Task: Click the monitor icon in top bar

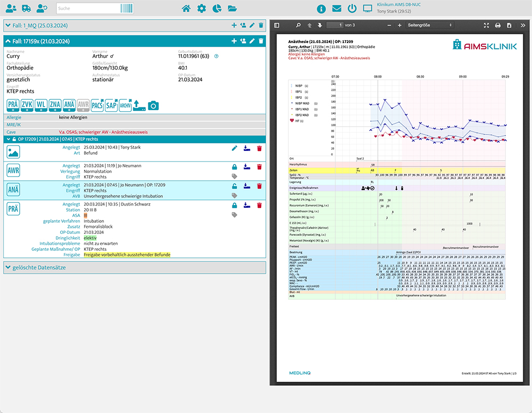Action: [x=368, y=9]
